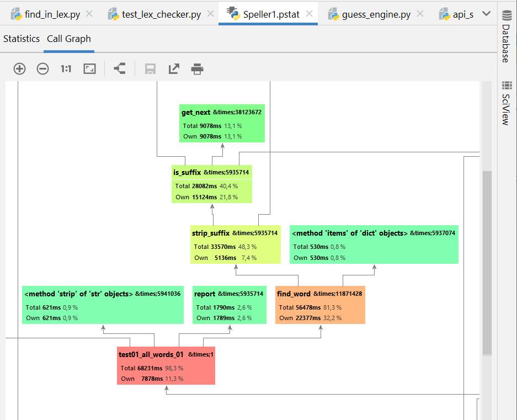Screen dimensions: 517x420
Task: Open the guess_engine.py editor tab
Action: 376,14
